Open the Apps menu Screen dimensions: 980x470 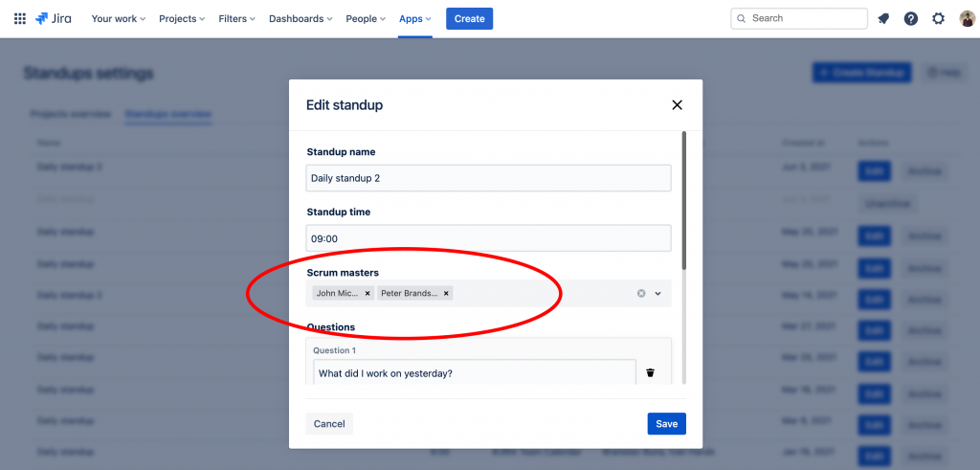point(415,19)
